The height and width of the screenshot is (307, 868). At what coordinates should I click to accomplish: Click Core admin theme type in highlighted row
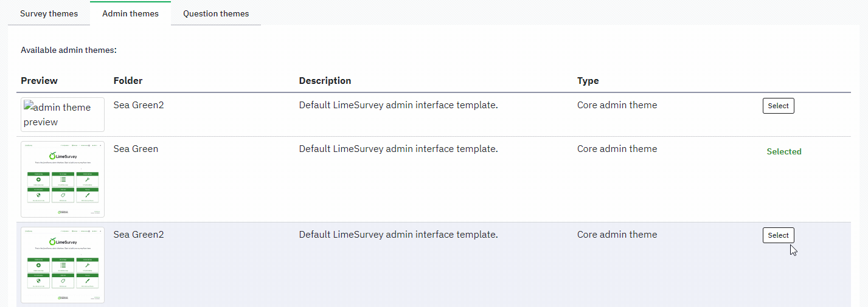pyautogui.click(x=617, y=235)
